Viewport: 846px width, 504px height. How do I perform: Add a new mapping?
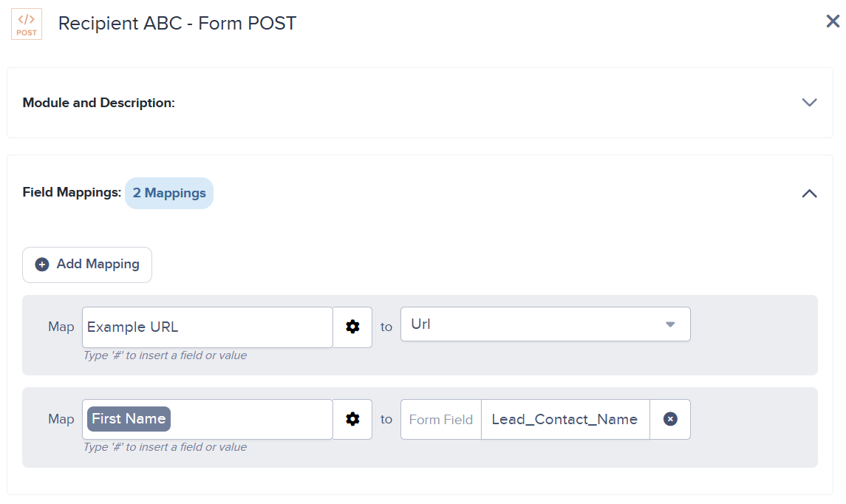tap(87, 265)
